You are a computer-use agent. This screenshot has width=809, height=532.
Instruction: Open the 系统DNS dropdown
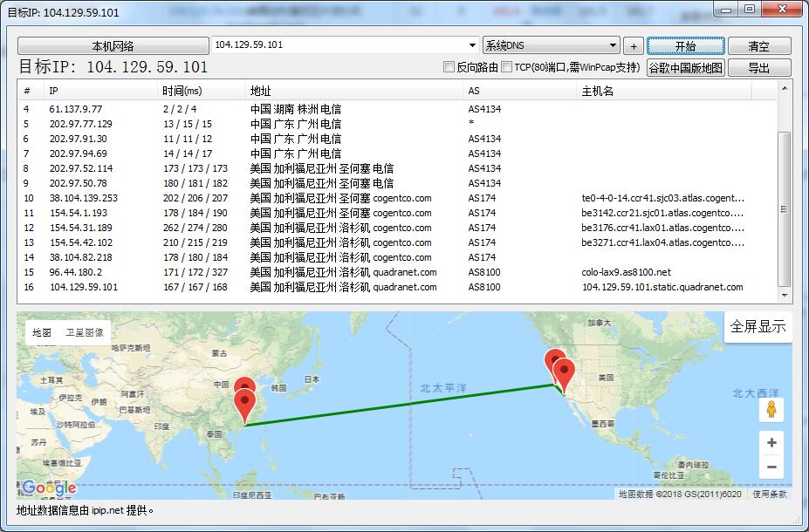tap(613, 45)
